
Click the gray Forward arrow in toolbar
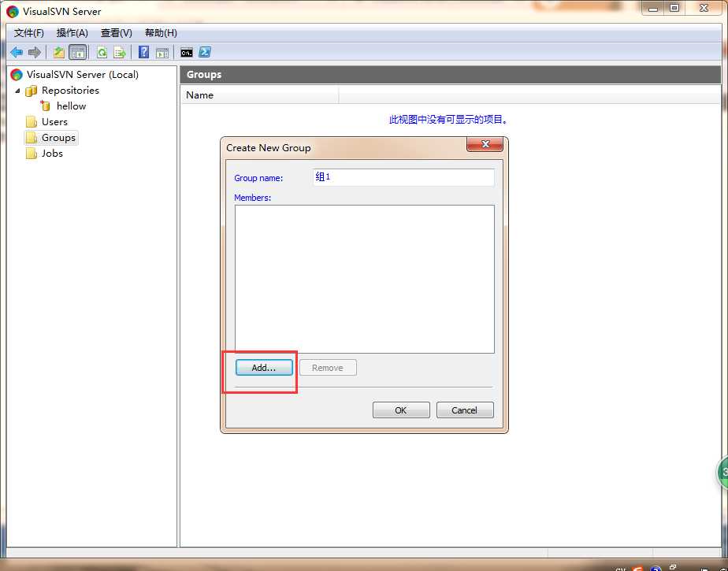pos(35,52)
